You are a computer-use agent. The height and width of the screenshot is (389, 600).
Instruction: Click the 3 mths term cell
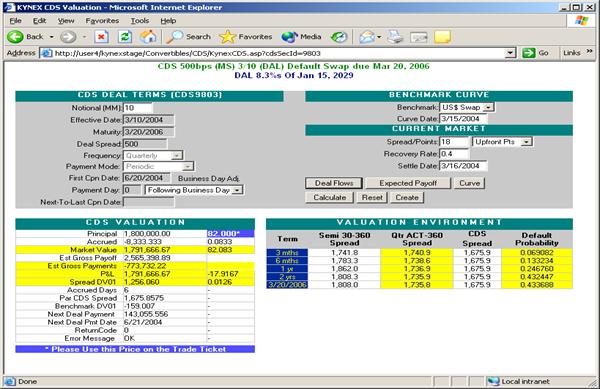(287, 252)
